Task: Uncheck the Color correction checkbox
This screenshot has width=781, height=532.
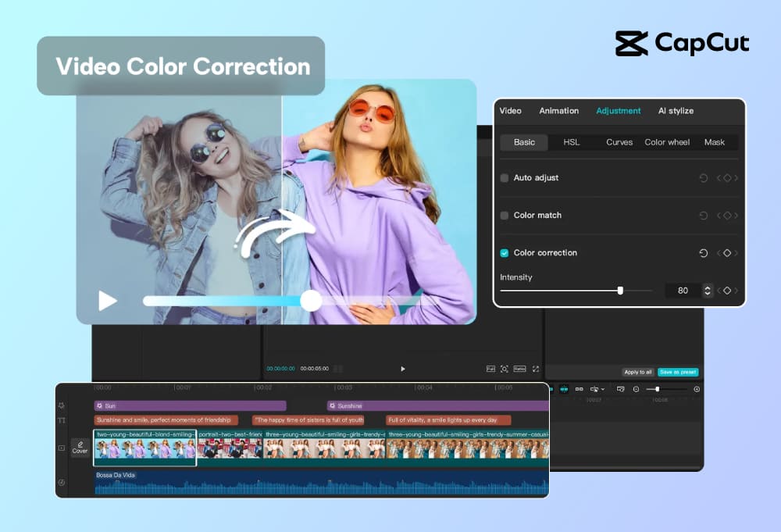Action: (505, 253)
